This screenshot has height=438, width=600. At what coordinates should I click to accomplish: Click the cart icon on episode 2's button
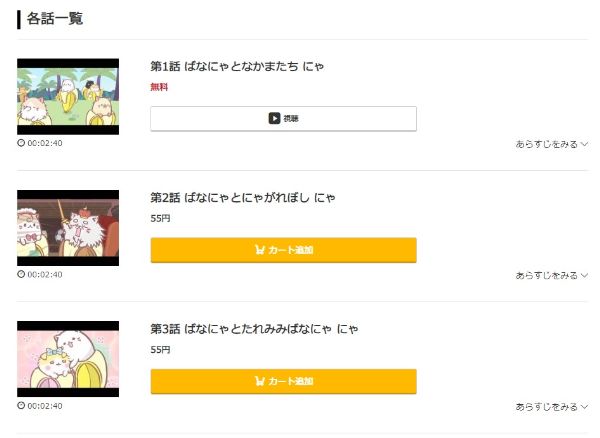pos(260,250)
